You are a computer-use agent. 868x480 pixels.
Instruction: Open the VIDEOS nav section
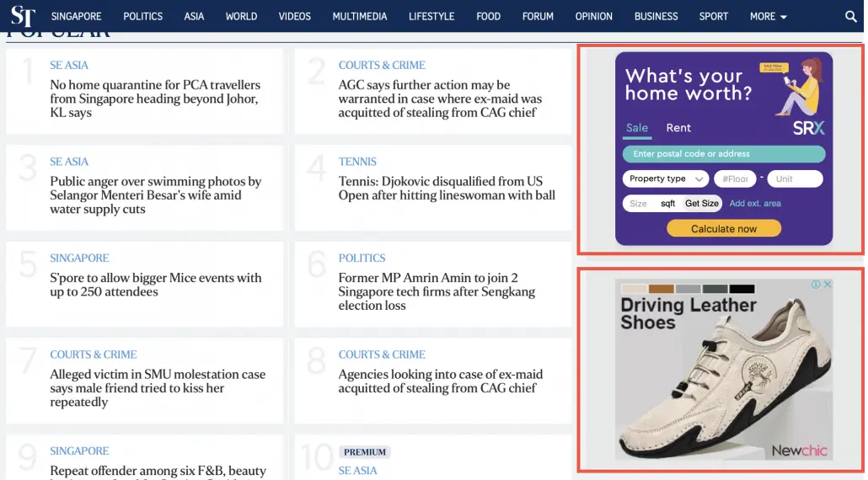294,17
